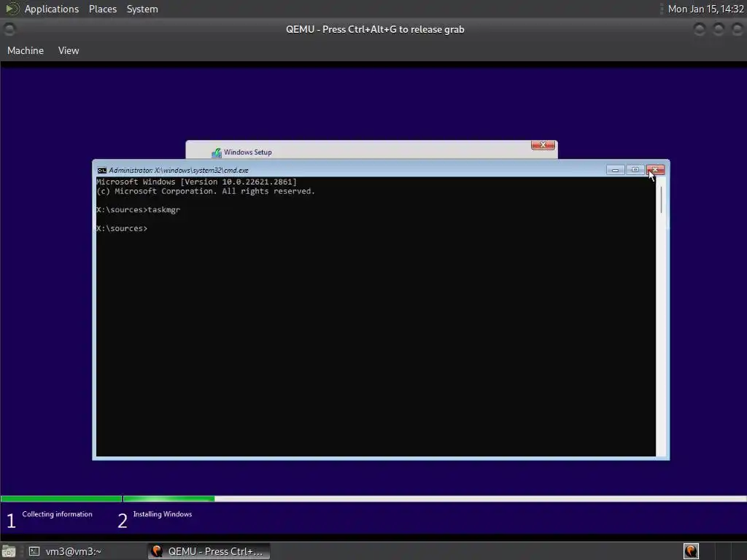This screenshot has height=560, width=747.
Task: Click the Windows Setup shield icon
Action: tap(217, 152)
